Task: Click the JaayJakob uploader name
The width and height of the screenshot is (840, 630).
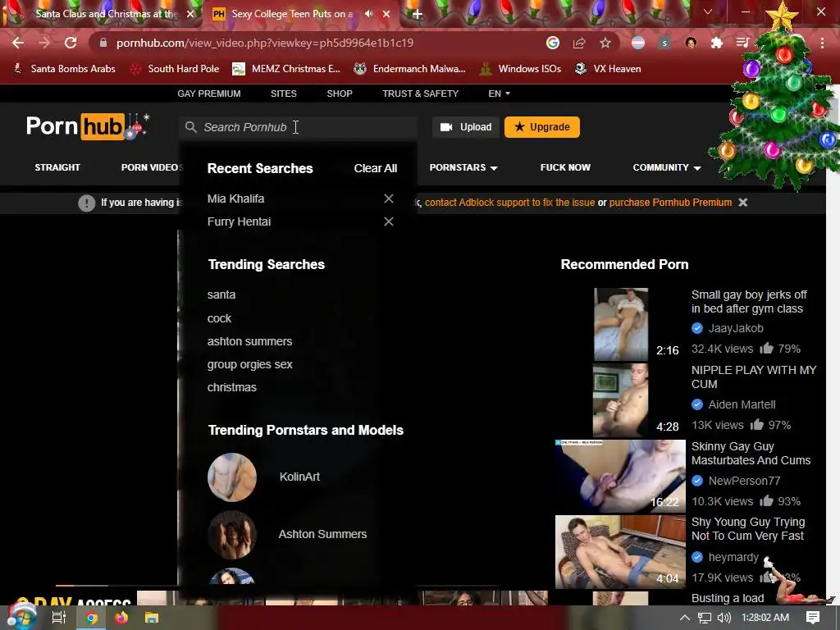Action: point(736,328)
